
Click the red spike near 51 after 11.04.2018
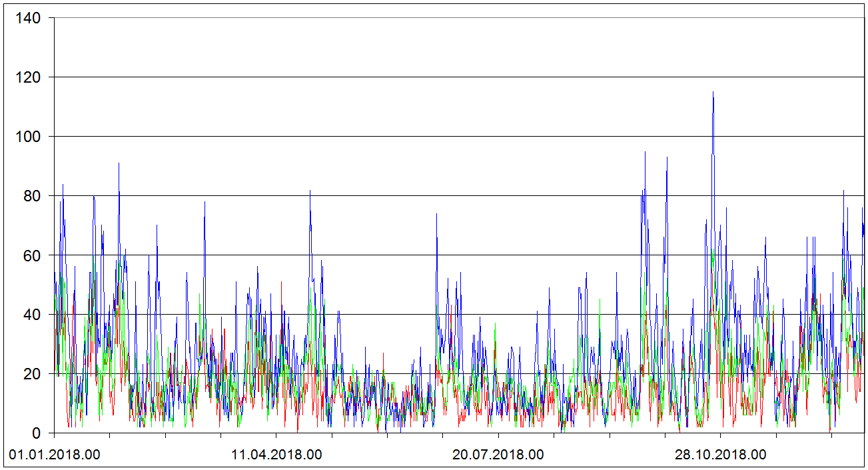point(281,283)
